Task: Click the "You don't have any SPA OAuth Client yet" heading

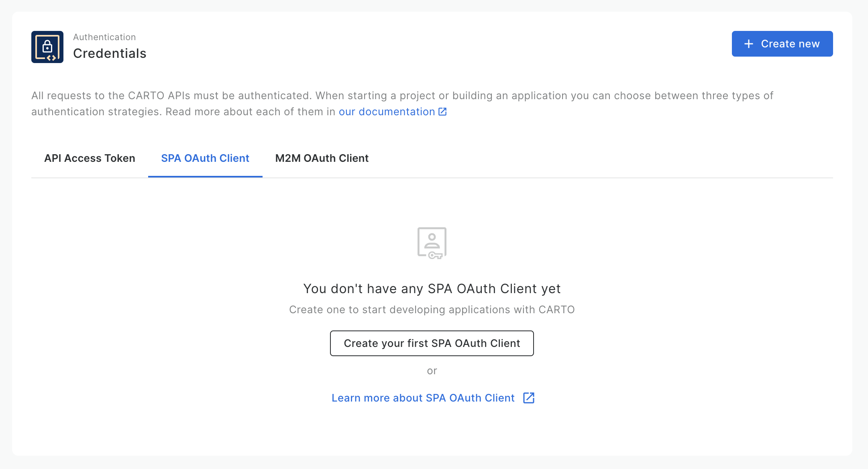Action: tap(432, 289)
